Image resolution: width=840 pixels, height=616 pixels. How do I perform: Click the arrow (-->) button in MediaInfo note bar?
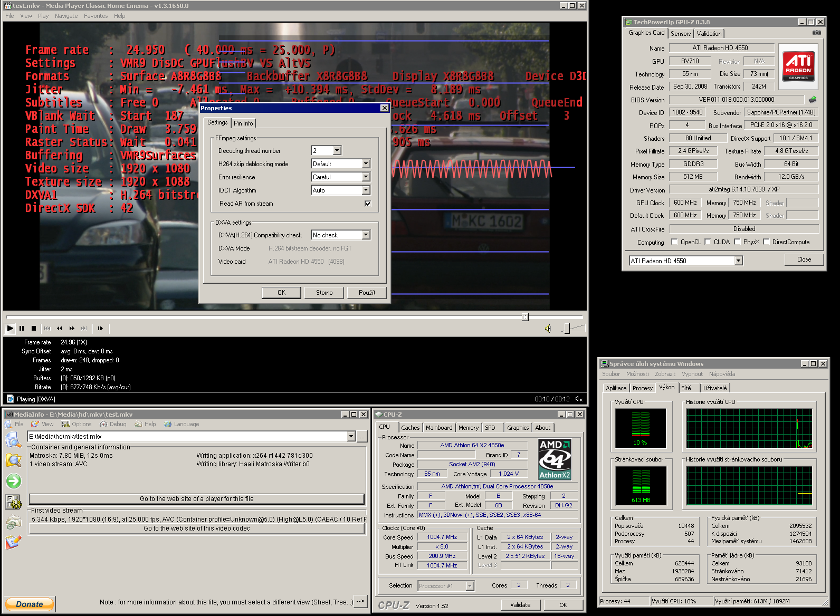(x=360, y=601)
